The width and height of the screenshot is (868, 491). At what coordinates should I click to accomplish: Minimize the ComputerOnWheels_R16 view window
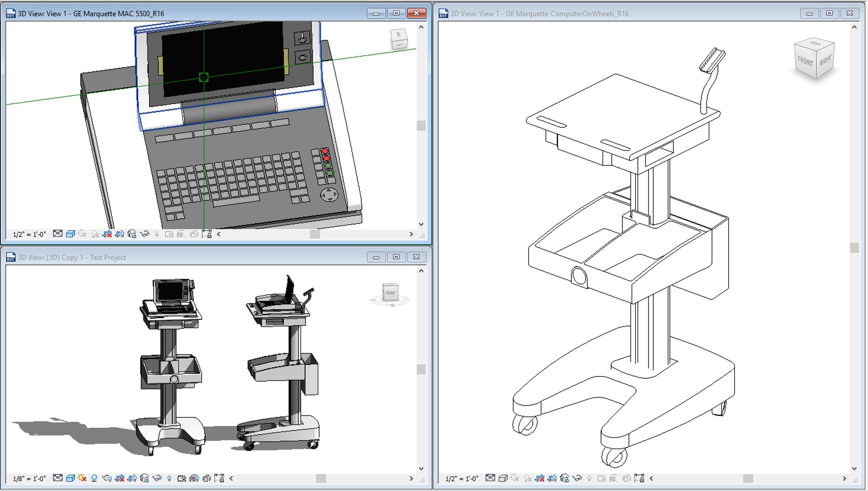809,14
